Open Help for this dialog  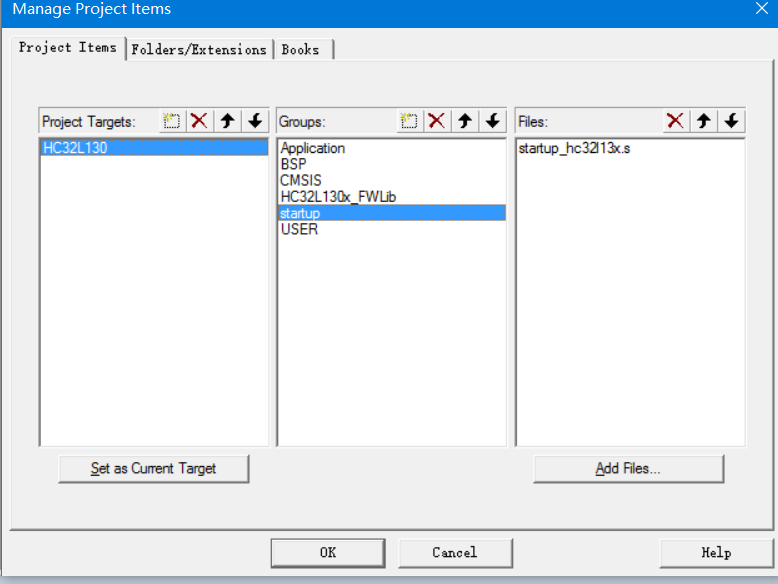coord(716,553)
